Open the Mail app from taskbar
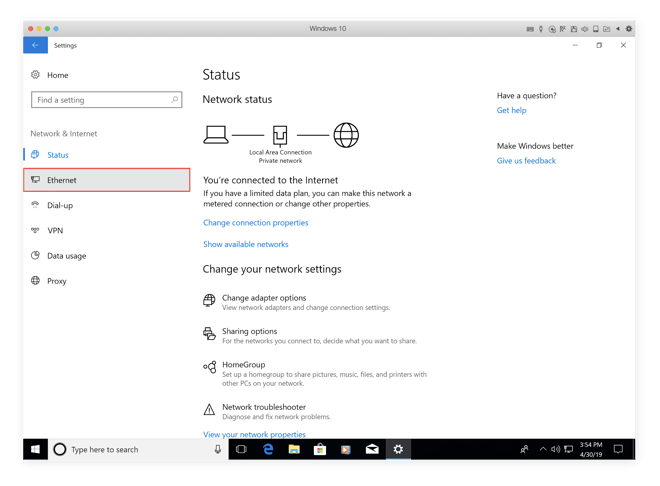Image resolution: width=660 pixels, height=486 pixels. (372, 449)
